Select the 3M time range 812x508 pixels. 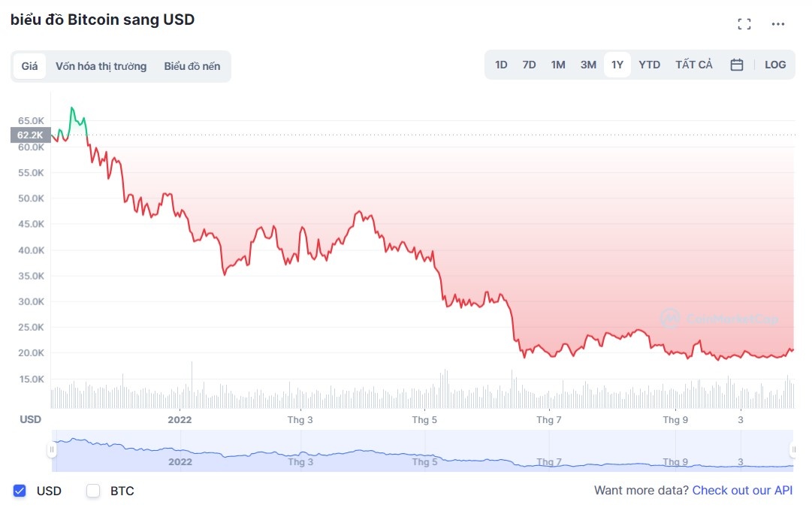[587, 65]
